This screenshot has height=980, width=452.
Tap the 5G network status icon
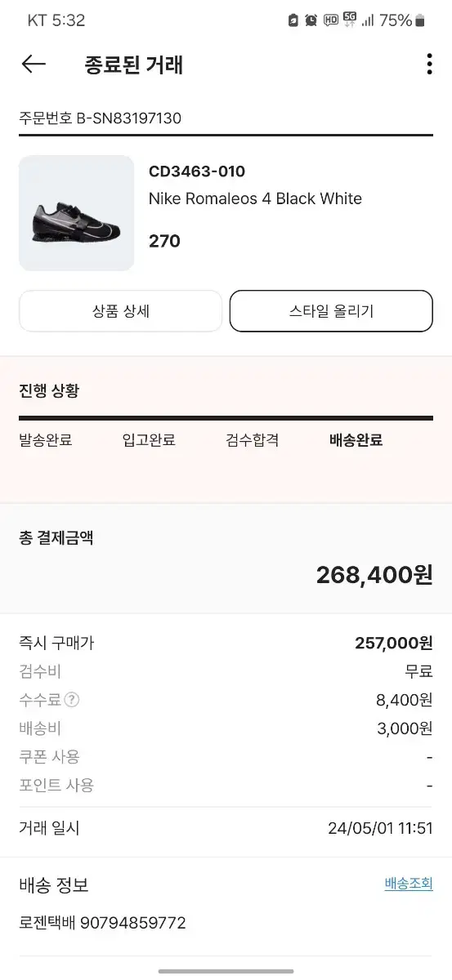point(350,20)
